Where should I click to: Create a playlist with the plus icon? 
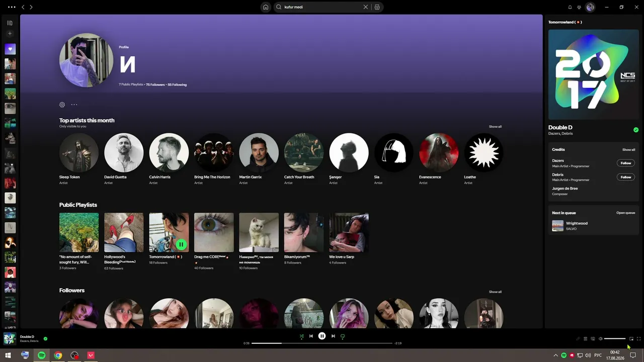click(x=10, y=34)
